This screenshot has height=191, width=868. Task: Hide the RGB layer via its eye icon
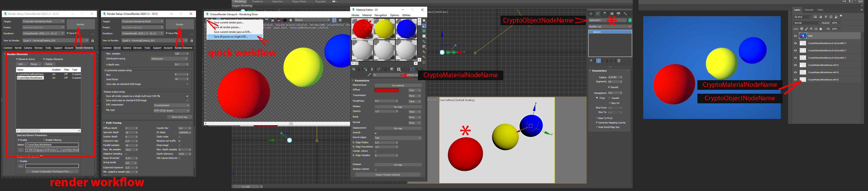click(x=796, y=36)
